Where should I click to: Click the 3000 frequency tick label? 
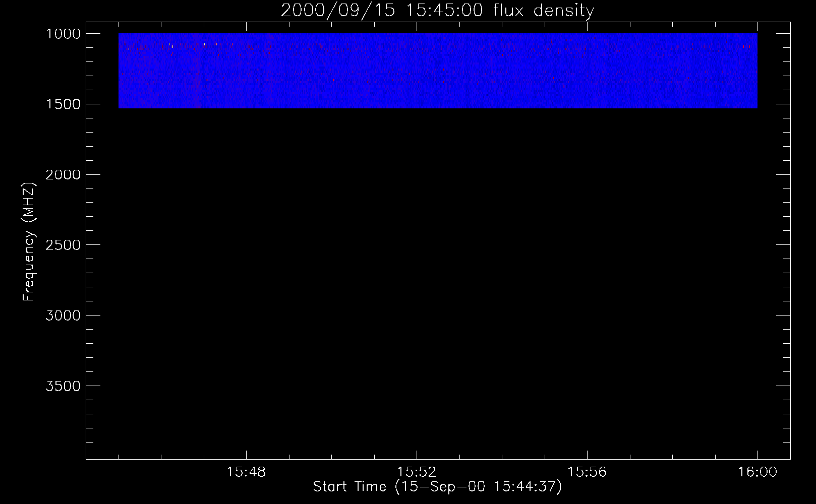63,316
